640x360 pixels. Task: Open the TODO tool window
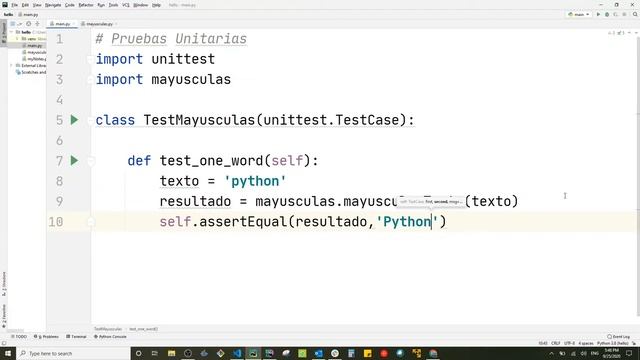point(19,337)
